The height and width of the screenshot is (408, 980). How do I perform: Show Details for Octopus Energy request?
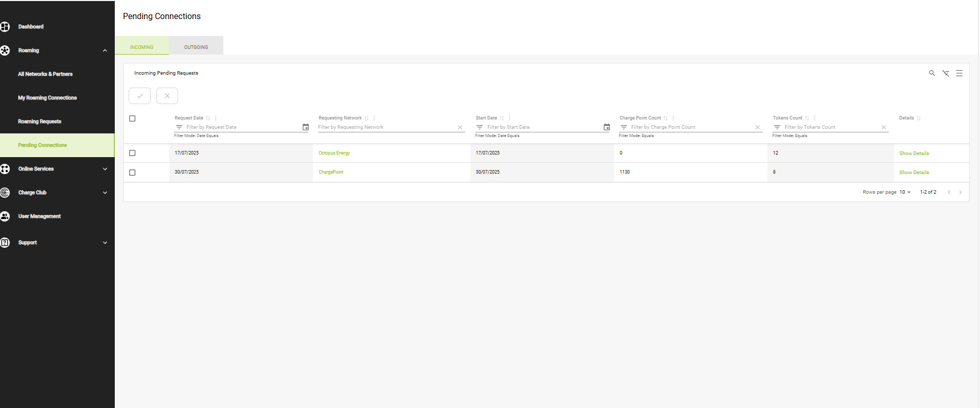click(914, 154)
